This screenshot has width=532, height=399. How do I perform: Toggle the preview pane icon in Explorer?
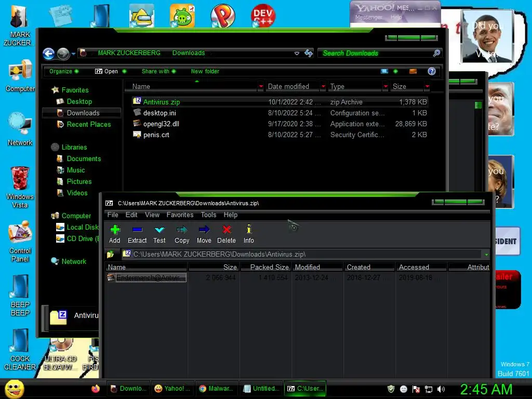pyautogui.click(x=413, y=71)
